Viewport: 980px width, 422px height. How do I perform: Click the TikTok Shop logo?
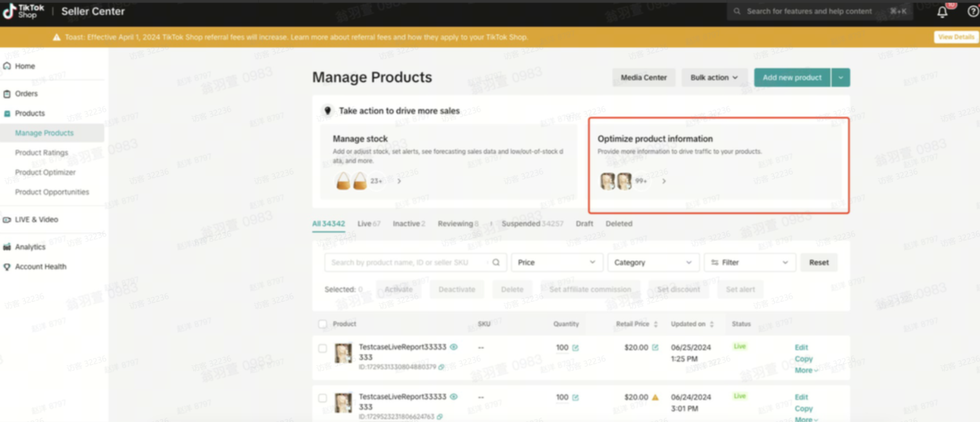(x=23, y=11)
